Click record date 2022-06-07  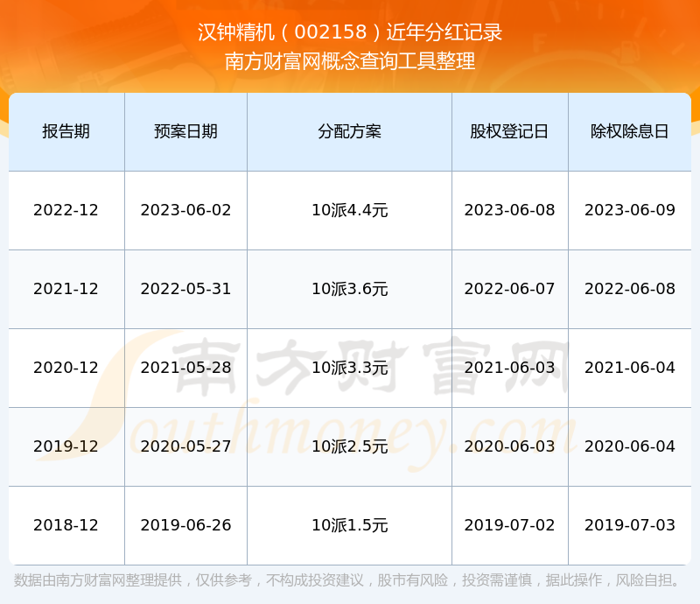pyautogui.click(x=509, y=289)
